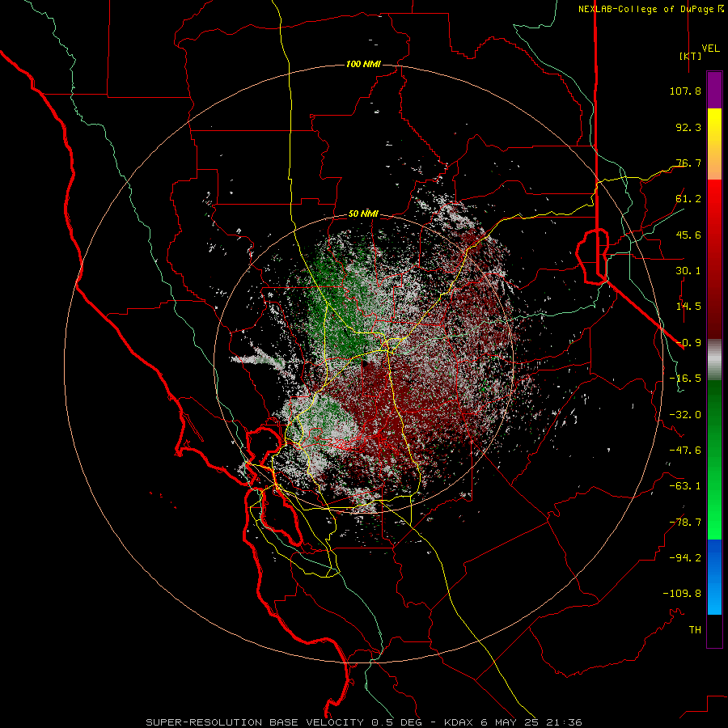This screenshot has width=728, height=728.
Task: Click the 45.6 velocity scale value
Action: (x=688, y=235)
